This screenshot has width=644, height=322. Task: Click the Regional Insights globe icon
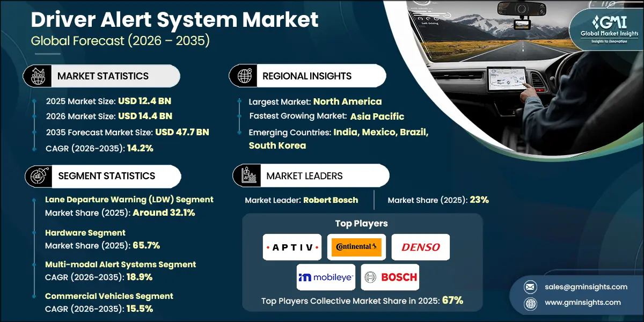tap(244, 76)
